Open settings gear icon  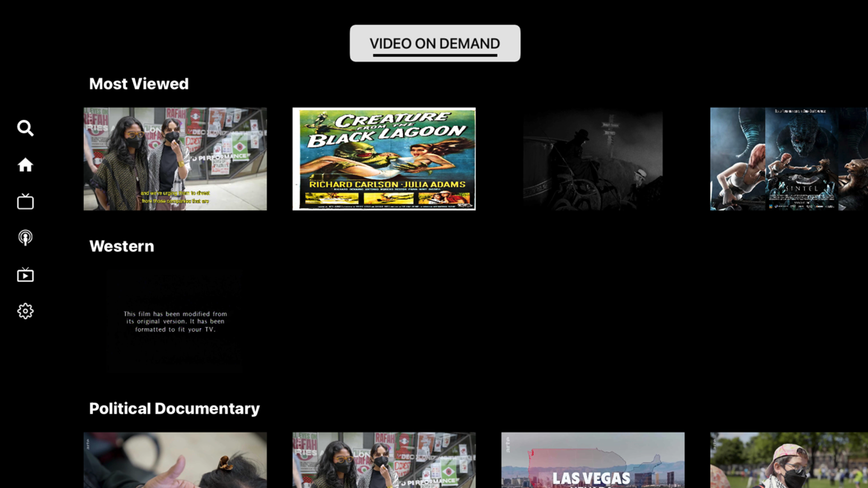click(25, 311)
